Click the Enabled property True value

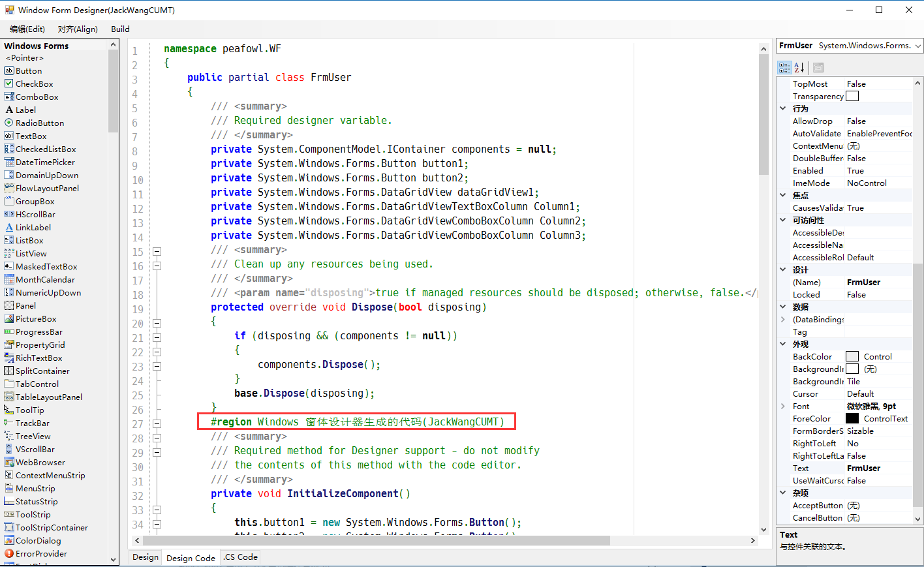click(879, 170)
